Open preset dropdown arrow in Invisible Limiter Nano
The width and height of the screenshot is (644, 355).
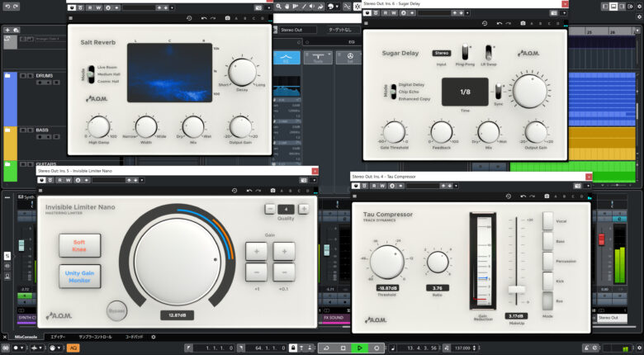(142, 180)
